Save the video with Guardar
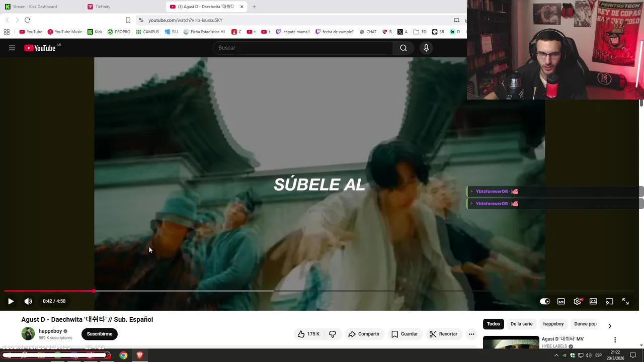Image resolution: width=644 pixels, height=362 pixels. (x=405, y=334)
